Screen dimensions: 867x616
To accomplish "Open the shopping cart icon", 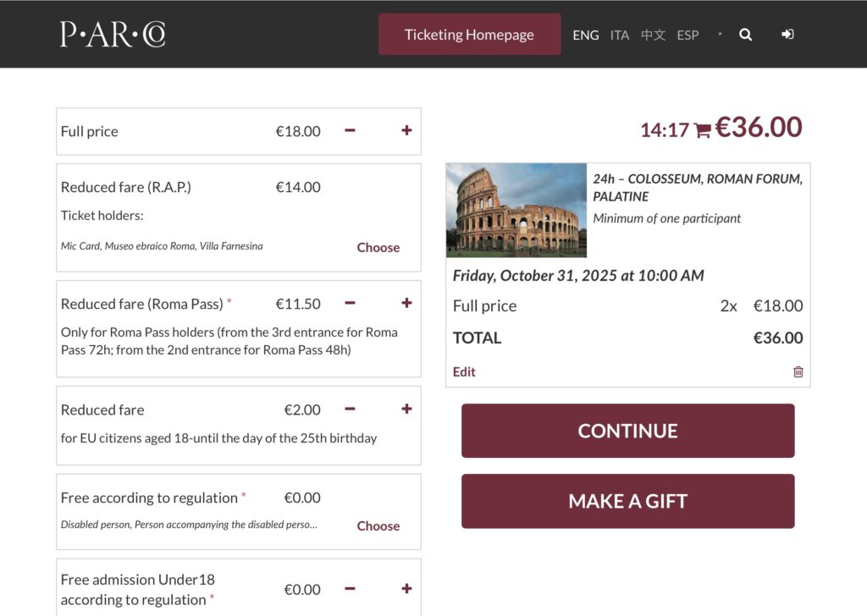I will [x=702, y=130].
